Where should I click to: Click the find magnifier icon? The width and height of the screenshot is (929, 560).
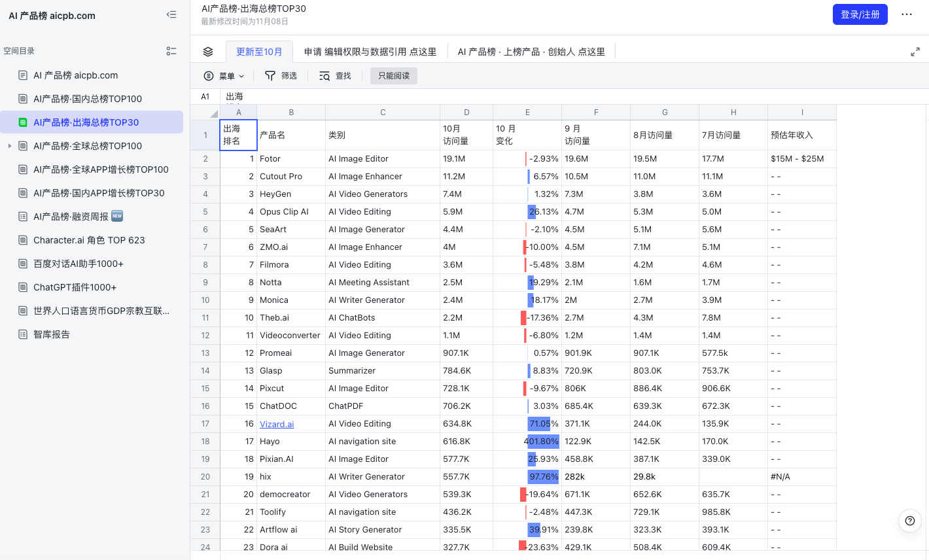pos(324,76)
